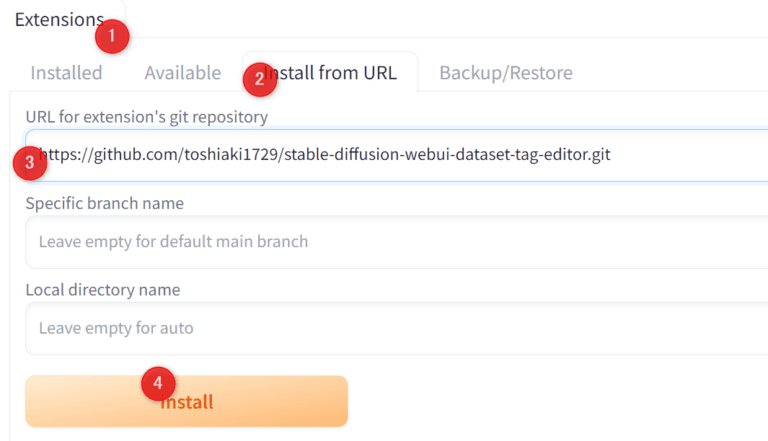Click the red step 1 marker
Viewport: 768px width, 441px height.
112,37
